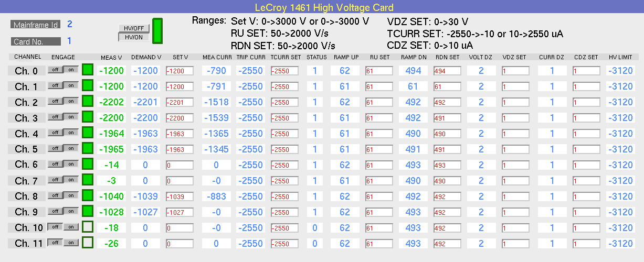This screenshot has height=262, width=644.
Task: Click Ch. 10 empty engage indicator
Action: pos(88,227)
